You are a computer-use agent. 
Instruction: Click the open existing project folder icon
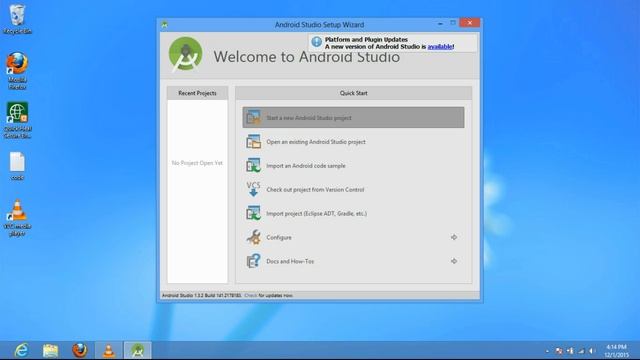pyautogui.click(x=253, y=142)
